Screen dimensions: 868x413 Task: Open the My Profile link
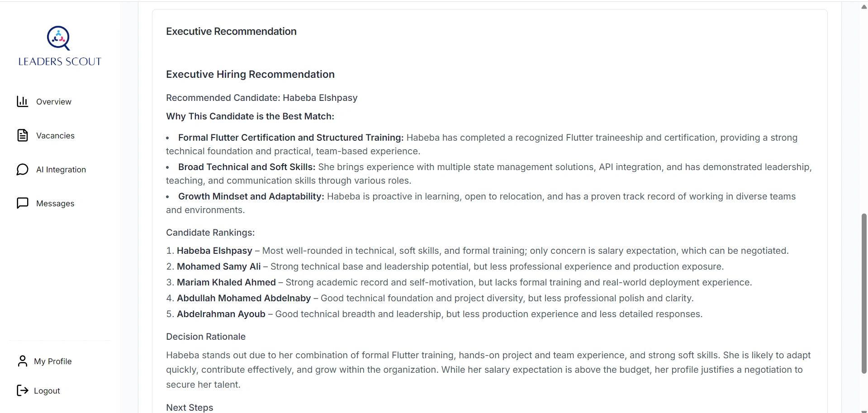point(53,361)
